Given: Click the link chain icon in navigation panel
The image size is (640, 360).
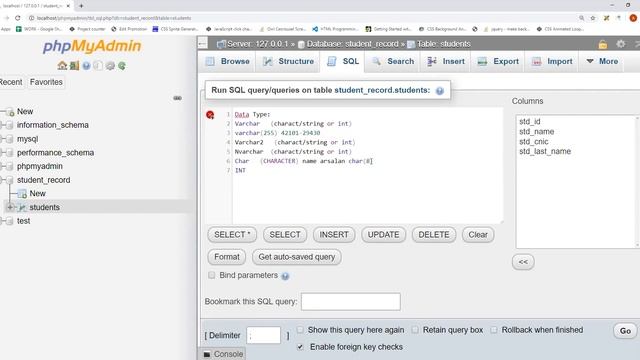Looking at the screenshot, I should point(177,98).
